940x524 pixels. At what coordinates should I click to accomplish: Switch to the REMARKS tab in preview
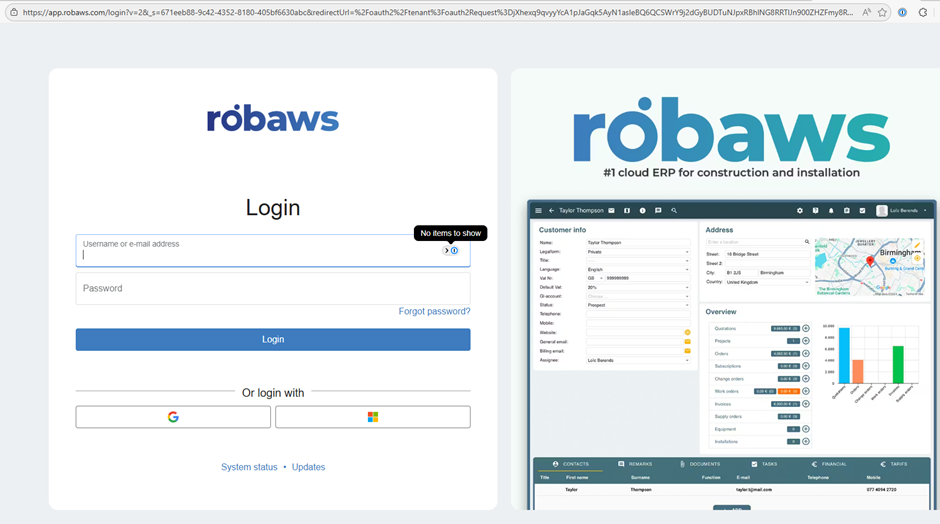pos(635,464)
